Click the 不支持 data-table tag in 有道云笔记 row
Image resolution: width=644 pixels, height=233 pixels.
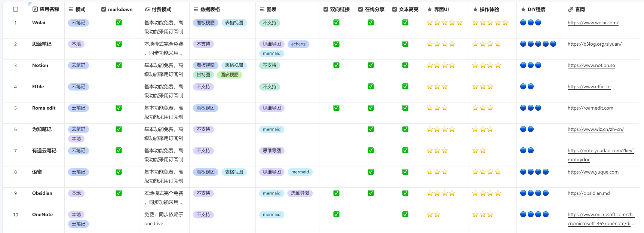pyautogui.click(x=203, y=151)
